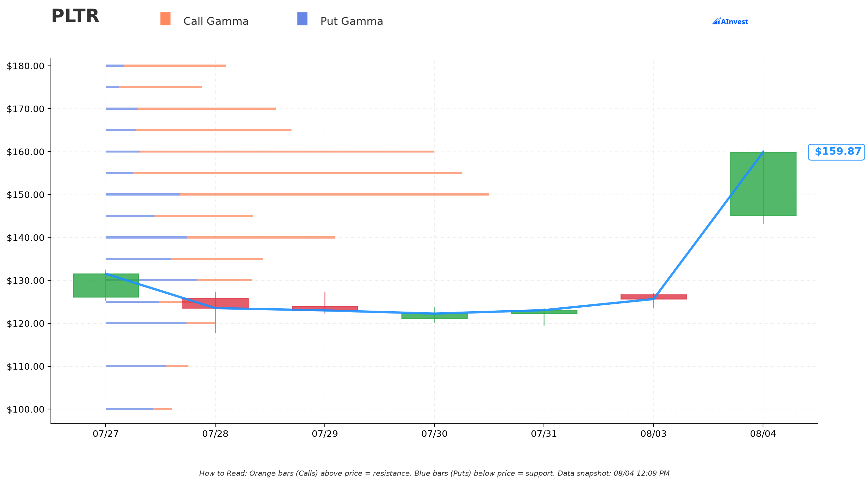The image size is (868, 484).
Task: Click the blue put gamma bar at $140
Action: click(x=146, y=238)
